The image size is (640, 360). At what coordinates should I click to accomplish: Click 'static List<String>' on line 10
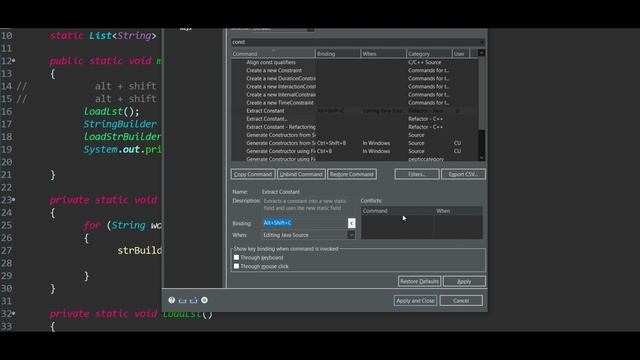(x=103, y=36)
